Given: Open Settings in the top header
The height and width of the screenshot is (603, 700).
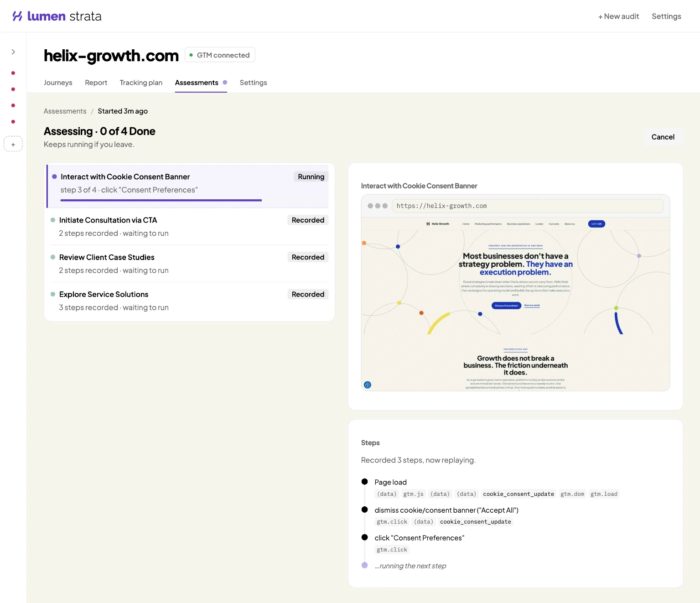Looking at the screenshot, I should pos(666,16).
